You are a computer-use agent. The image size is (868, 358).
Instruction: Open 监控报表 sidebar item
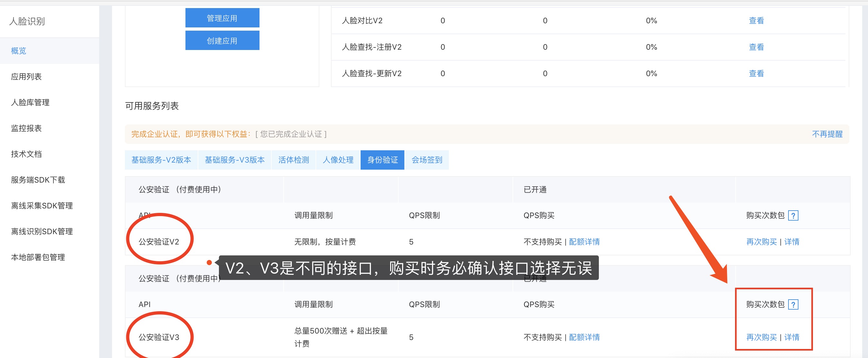click(26, 128)
